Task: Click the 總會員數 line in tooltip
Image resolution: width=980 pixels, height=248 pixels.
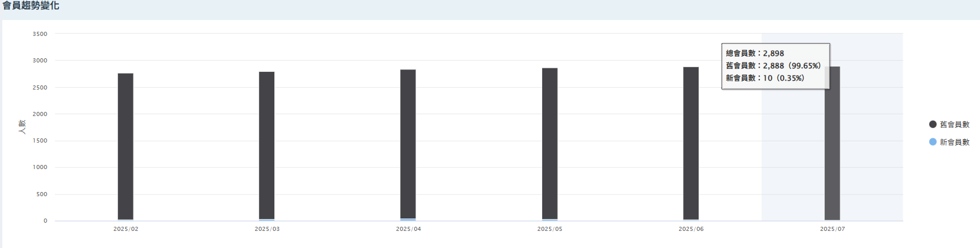Action: click(755, 53)
